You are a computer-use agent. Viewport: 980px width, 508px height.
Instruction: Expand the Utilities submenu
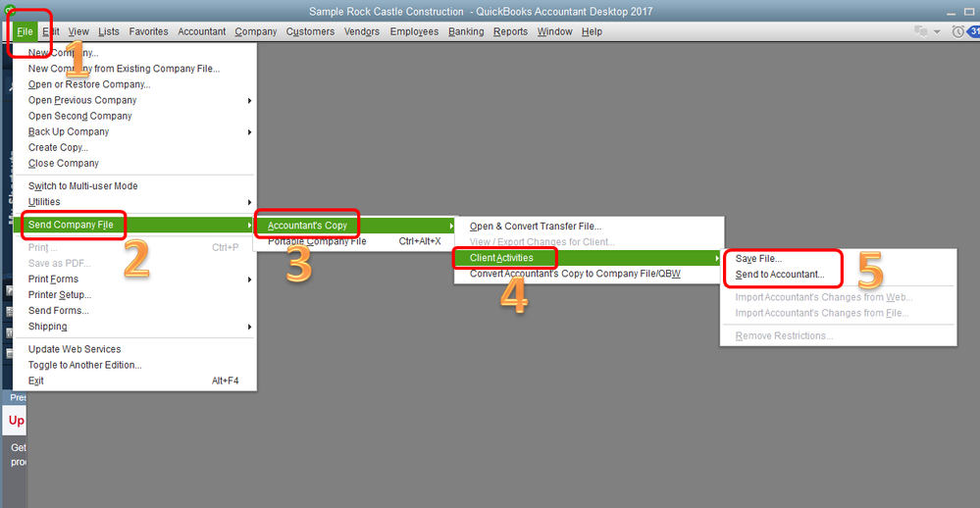(x=44, y=202)
